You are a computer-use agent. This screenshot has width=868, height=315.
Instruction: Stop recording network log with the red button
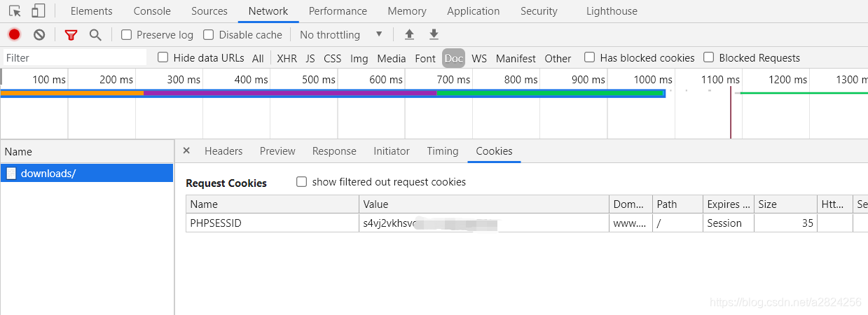(14, 34)
